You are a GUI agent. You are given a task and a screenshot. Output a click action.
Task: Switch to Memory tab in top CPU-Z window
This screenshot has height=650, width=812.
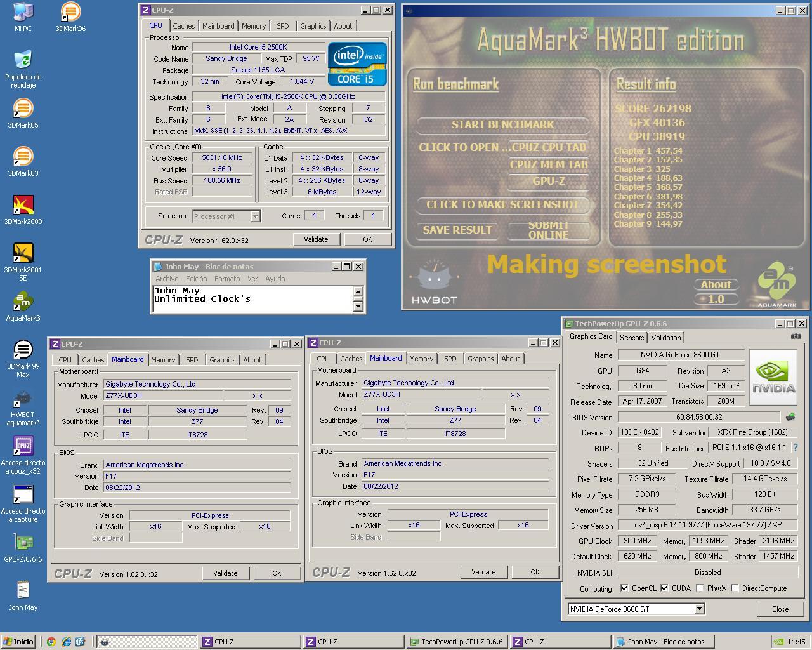(254, 26)
